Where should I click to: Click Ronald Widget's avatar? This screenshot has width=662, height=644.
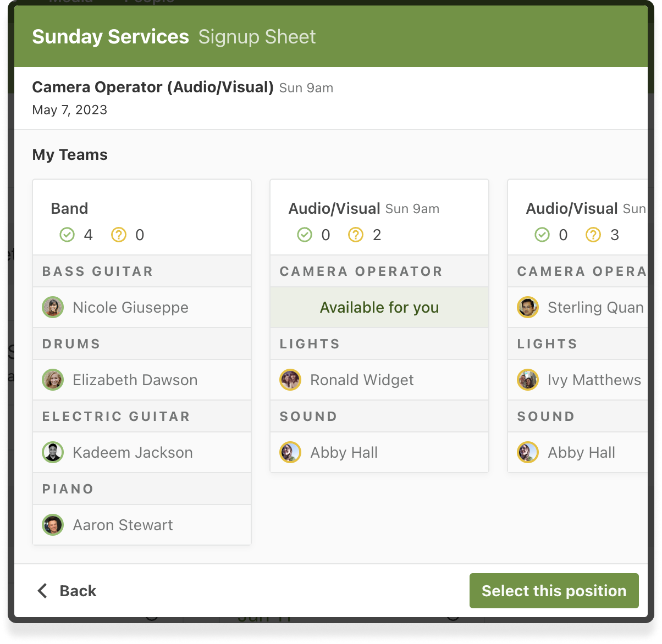(290, 380)
